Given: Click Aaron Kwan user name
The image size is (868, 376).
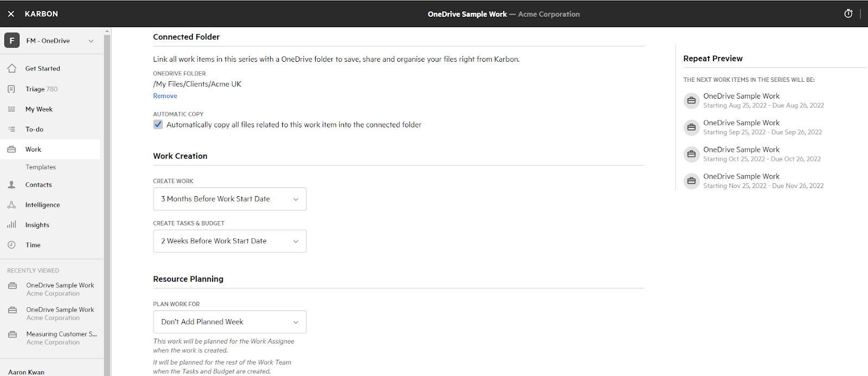Looking at the screenshot, I should [26, 372].
